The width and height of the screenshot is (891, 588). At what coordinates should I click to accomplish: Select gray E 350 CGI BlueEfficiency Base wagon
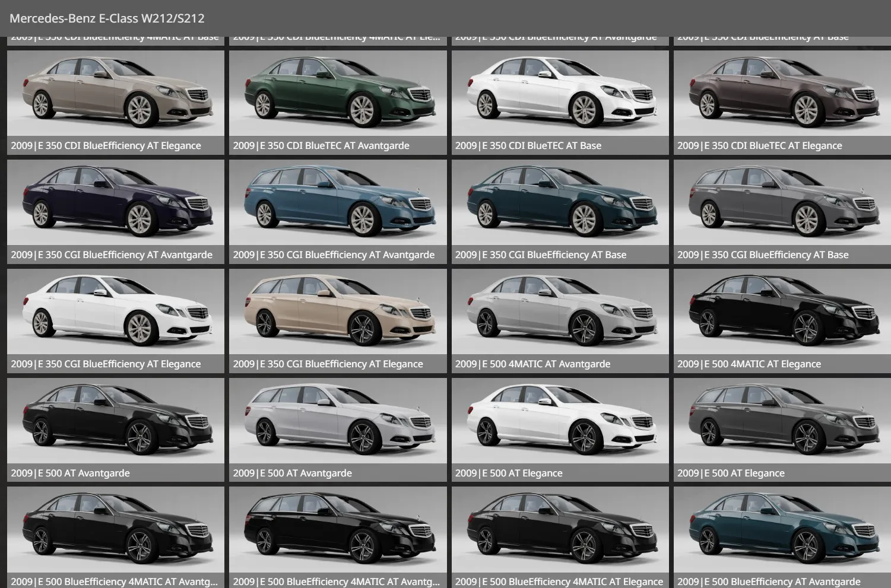782,211
